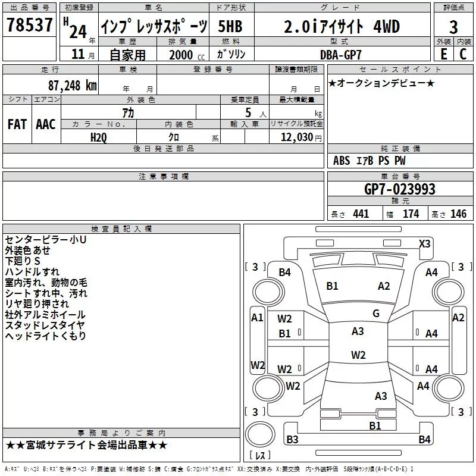Screen dimensions: 476x476
Task: Click the note 室内汚れ、動物の毛
Action: [x=46, y=282]
